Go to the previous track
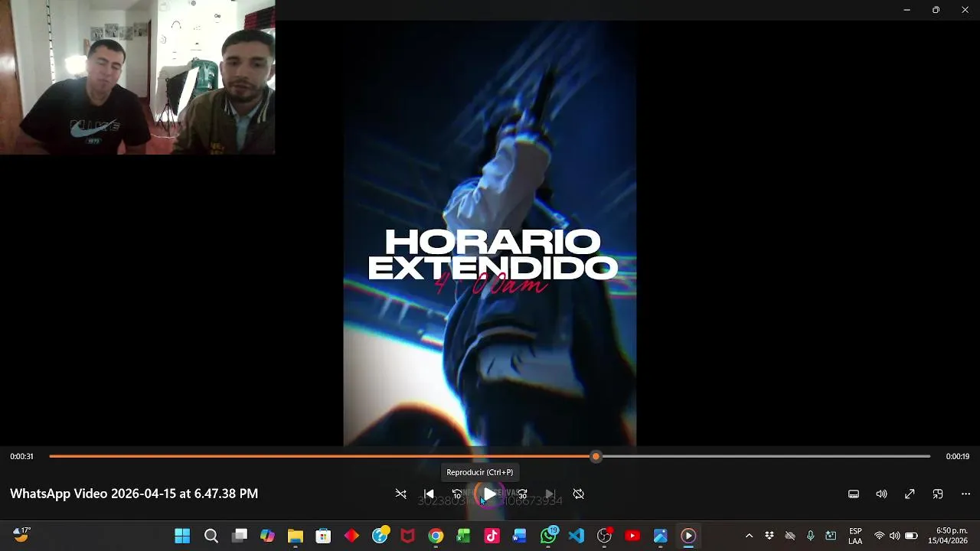980x551 pixels. coord(429,494)
